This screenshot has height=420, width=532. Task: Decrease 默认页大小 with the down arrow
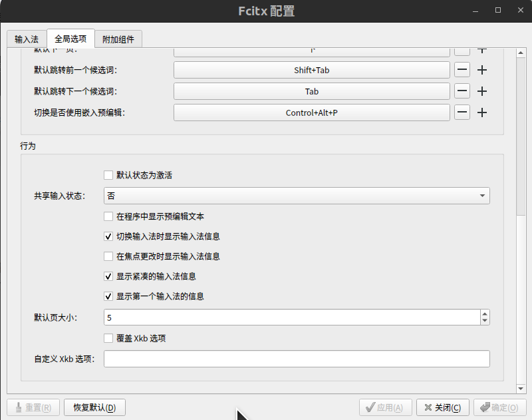485,321
